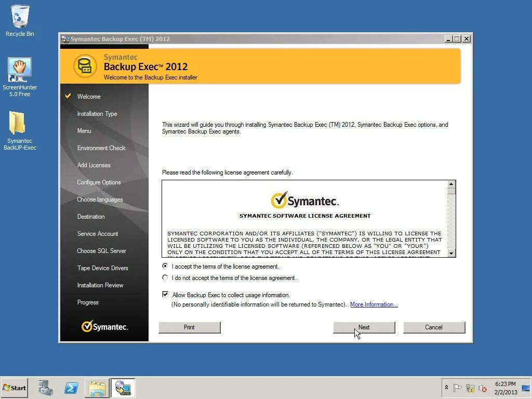This screenshot has width=532, height=399.
Task: Click the Next button
Action: tap(364, 327)
